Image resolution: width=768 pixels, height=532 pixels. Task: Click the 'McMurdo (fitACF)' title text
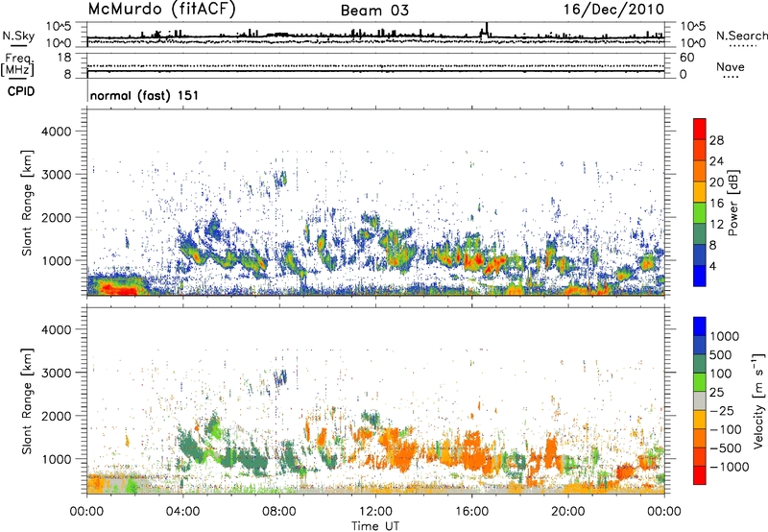[x=161, y=10]
